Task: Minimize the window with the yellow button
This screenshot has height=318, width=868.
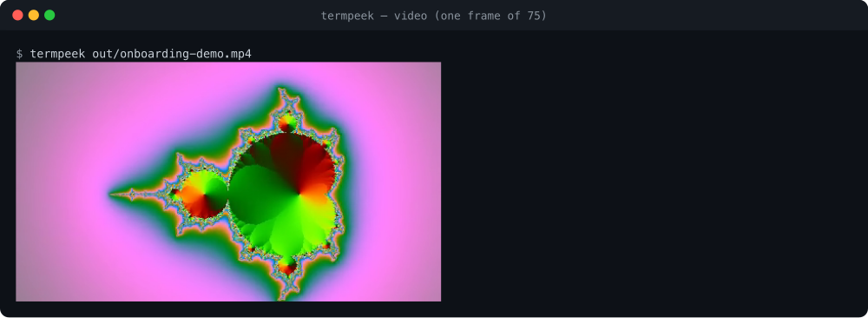Action: pyautogui.click(x=34, y=15)
